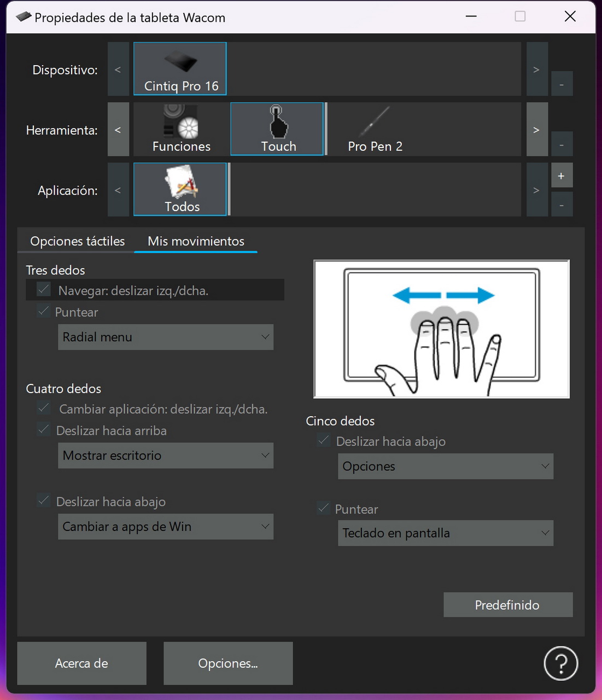Toggle Puntear checkbox under Tres dedos
The height and width of the screenshot is (700, 602).
coord(44,311)
